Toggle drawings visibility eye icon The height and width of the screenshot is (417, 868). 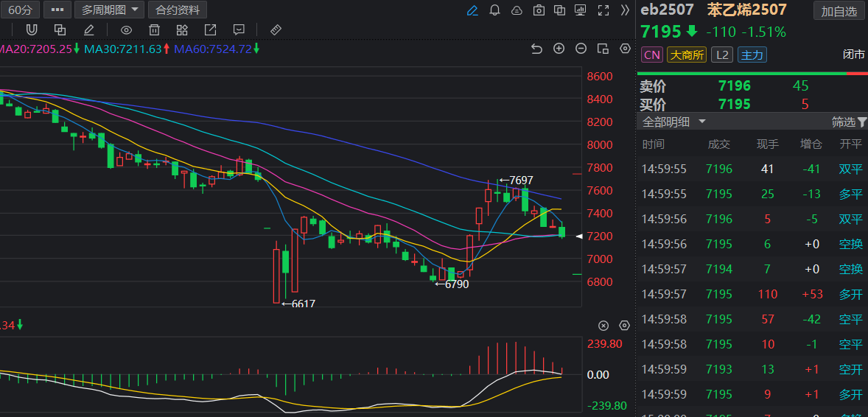point(127,30)
